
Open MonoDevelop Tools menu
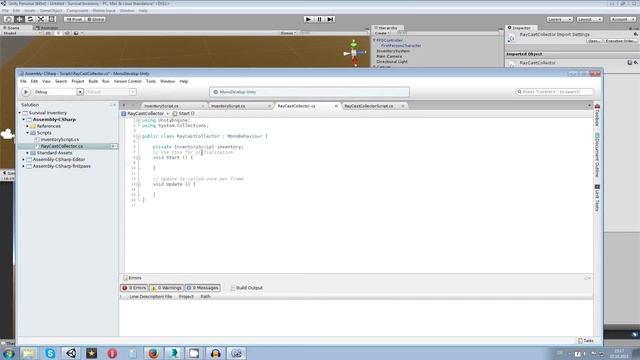(151, 81)
